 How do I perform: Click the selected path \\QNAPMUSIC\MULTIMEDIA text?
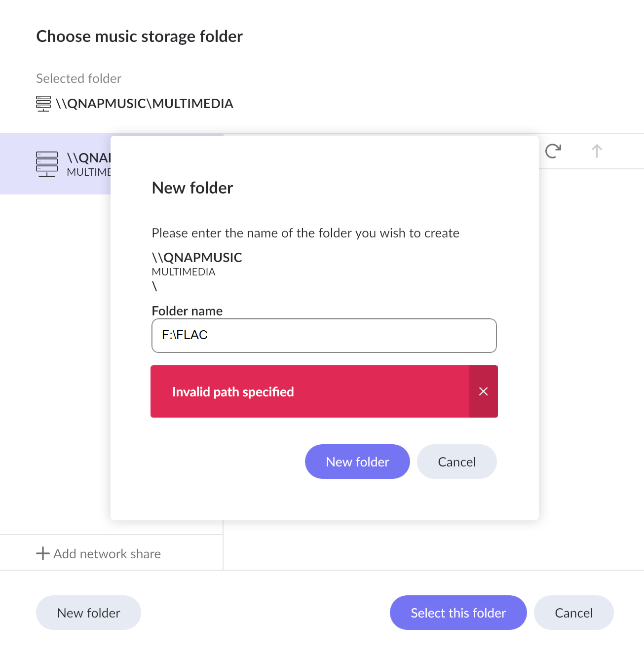[145, 104]
